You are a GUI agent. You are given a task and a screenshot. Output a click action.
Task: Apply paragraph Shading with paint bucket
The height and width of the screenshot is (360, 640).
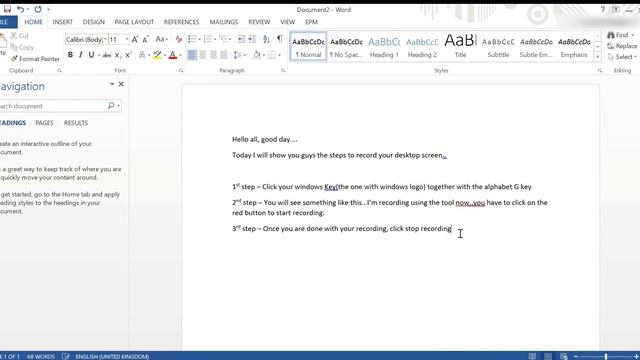coord(257,55)
